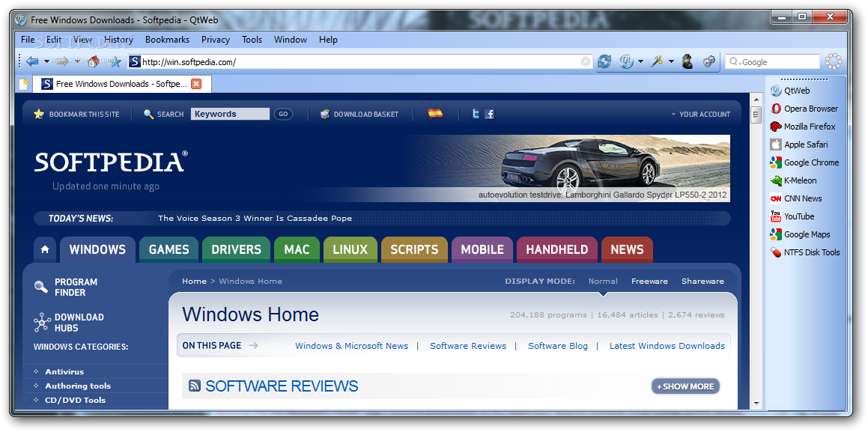The image size is (868, 432).
Task: Click the scroll down arrow
Action: click(x=756, y=404)
